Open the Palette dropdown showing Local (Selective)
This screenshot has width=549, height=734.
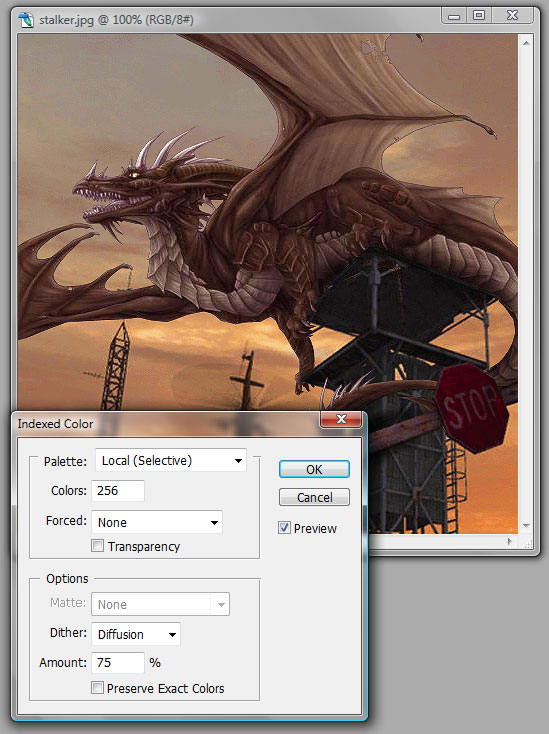point(171,461)
